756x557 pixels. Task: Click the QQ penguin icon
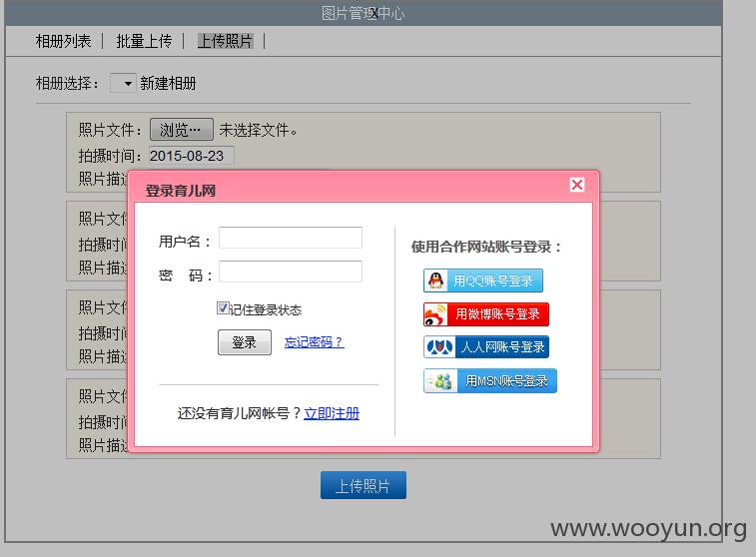pos(435,280)
